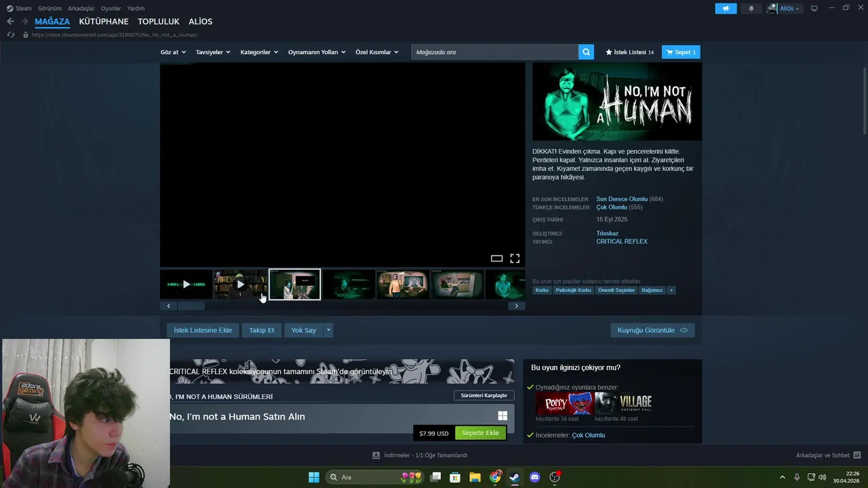Open the Trioskaz developer link
868x488 pixels.
click(608, 233)
